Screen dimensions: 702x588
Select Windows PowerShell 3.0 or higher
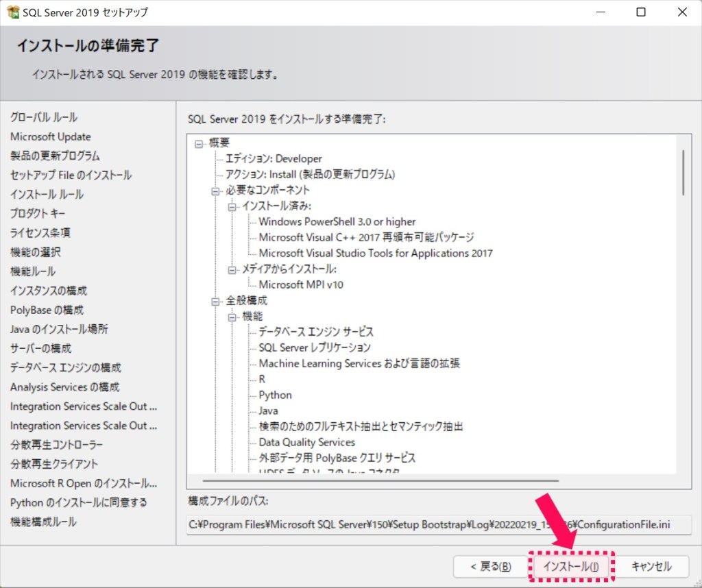337,221
